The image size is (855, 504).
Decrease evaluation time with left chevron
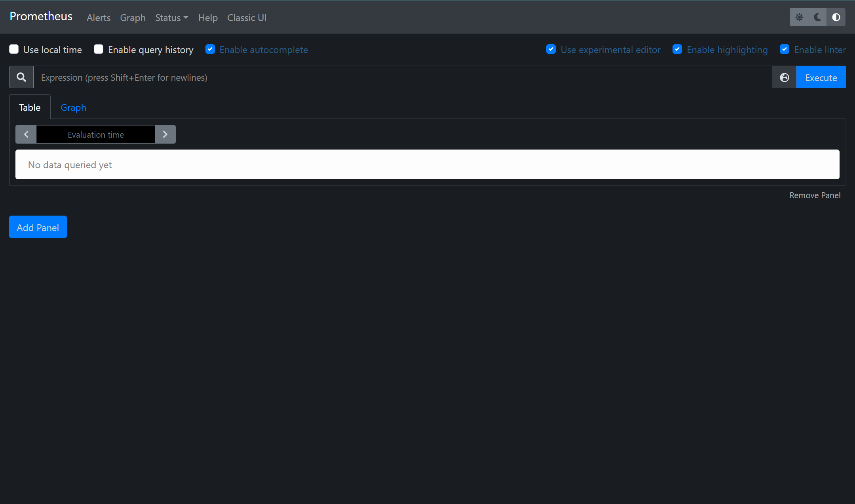point(26,135)
